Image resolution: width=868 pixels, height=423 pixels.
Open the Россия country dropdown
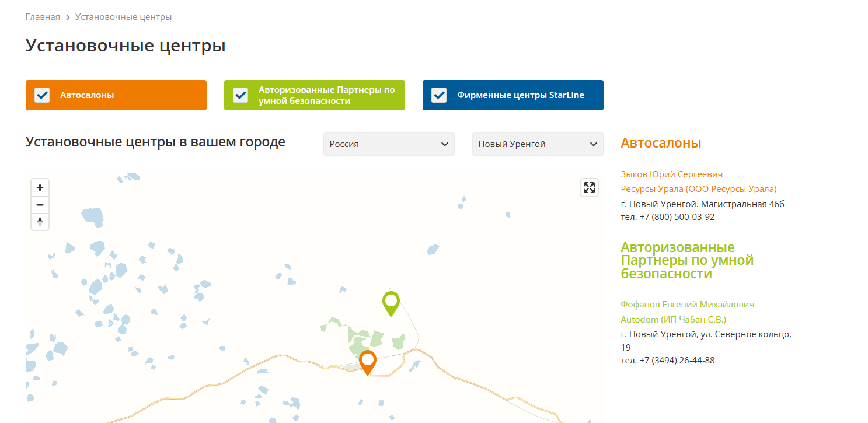coord(389,144)
